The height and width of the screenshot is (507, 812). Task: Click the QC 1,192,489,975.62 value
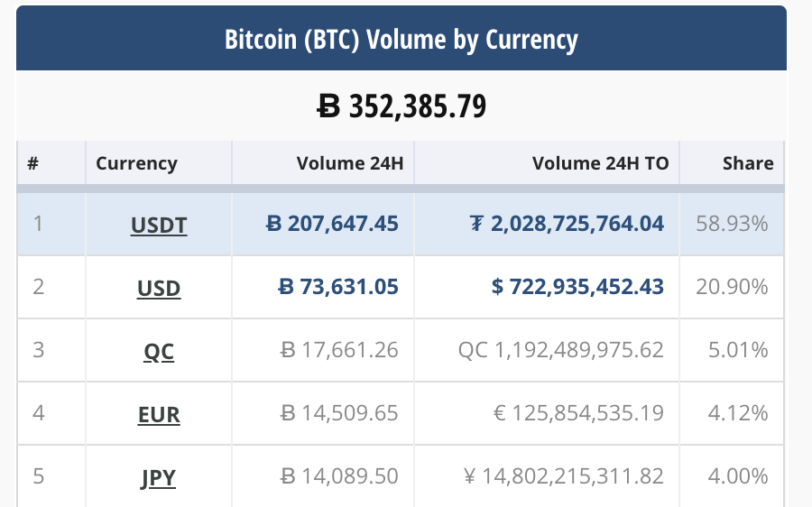[561, 350]
